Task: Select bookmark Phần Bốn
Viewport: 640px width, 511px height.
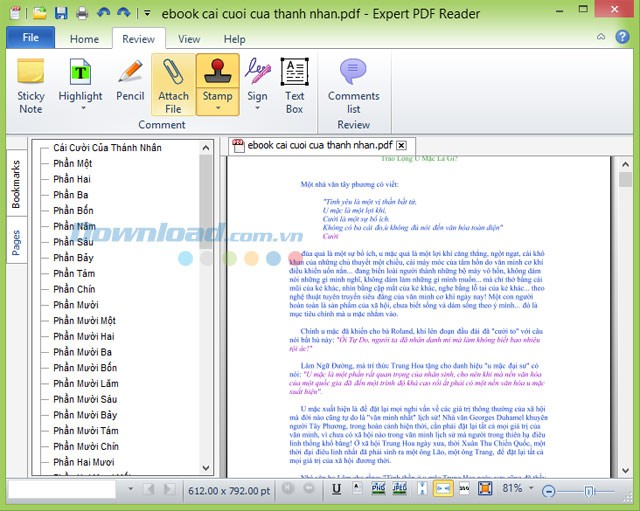Action: 73,211
